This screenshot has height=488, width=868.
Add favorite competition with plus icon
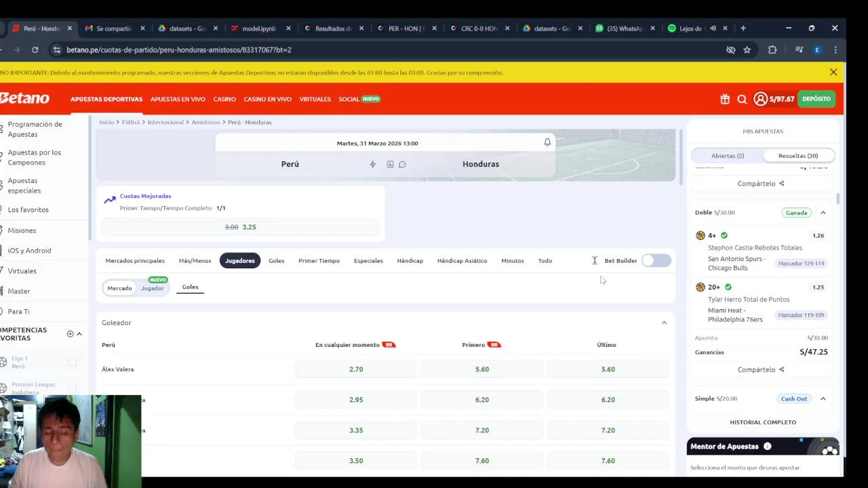[70, 333]
